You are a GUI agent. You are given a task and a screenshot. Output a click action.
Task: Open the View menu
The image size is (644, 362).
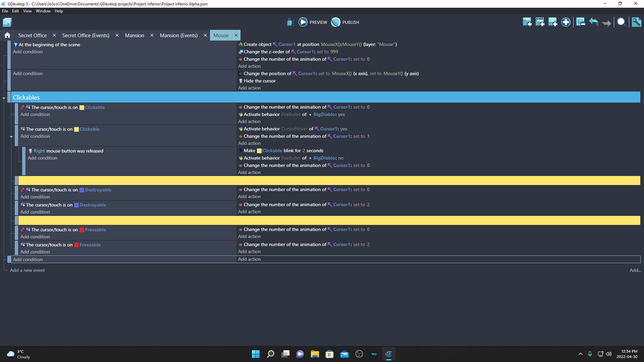pyautogui.click(x=27, y=11)
